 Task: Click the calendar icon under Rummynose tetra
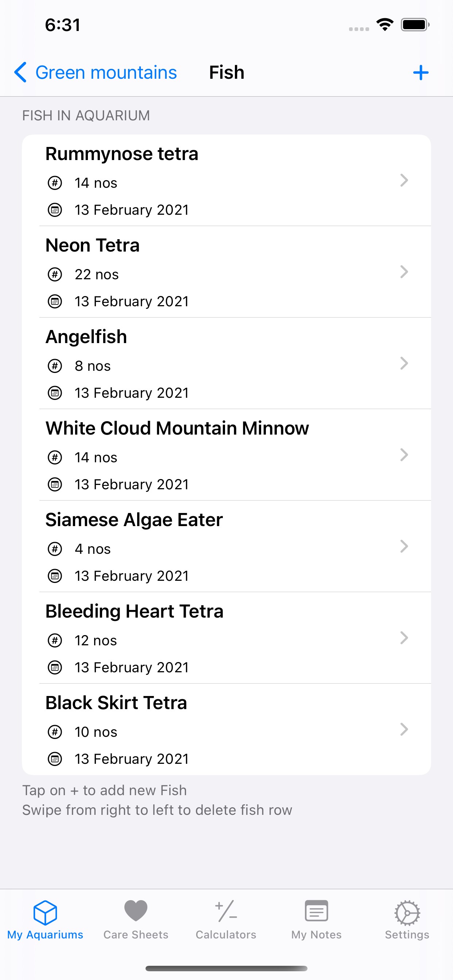coord(55,210)
